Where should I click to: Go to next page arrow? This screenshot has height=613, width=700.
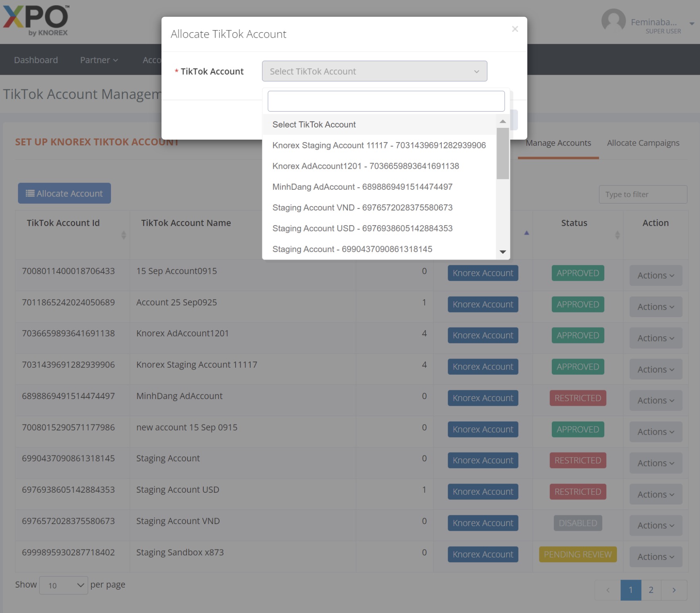pyautogui.click(x=674, y=590)
